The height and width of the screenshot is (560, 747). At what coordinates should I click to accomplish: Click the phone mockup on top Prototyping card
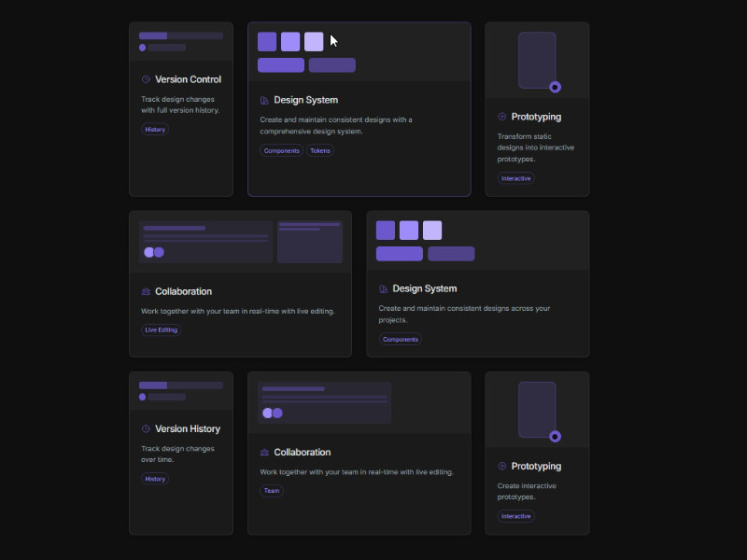(x=537, y=58)
